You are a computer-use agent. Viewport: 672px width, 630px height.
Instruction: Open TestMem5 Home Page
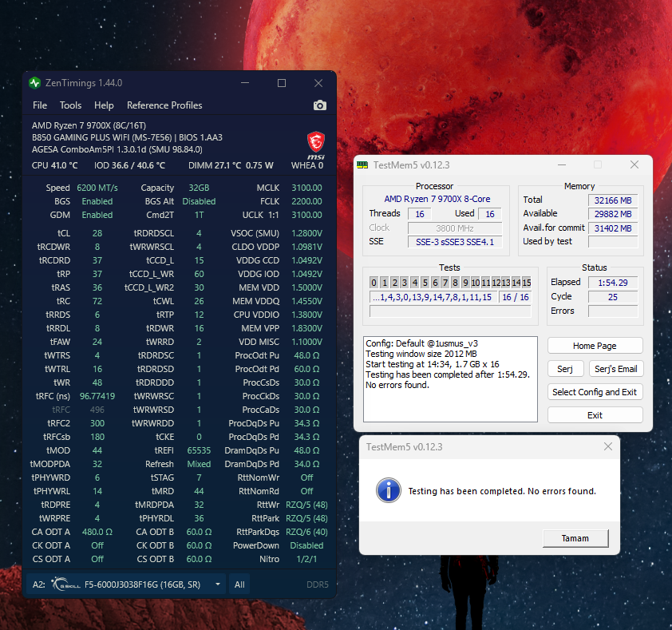tap(595, 346)
